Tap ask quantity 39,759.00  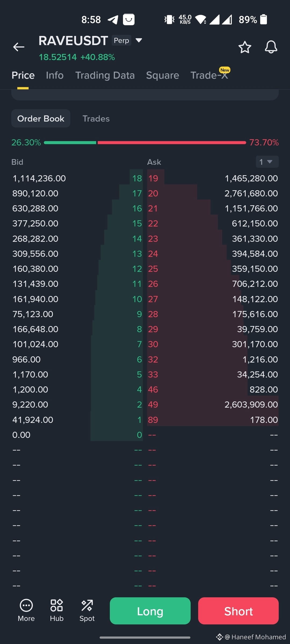pyautogui.click(x=258, y=329)
